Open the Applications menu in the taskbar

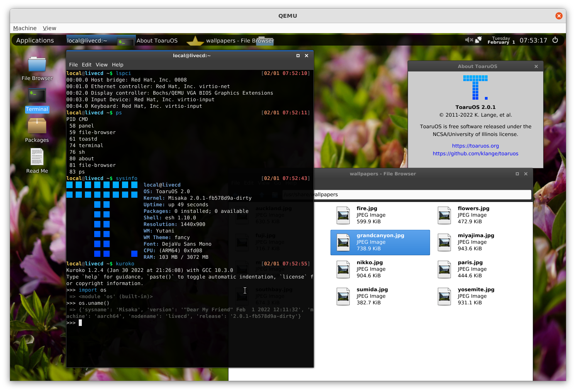click(35, 40)
